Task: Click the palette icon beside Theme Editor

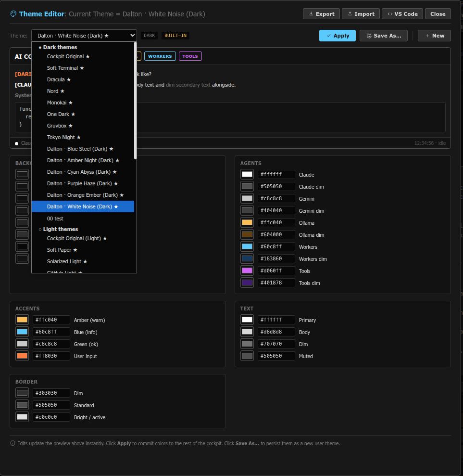Action: tap(13, 14)
